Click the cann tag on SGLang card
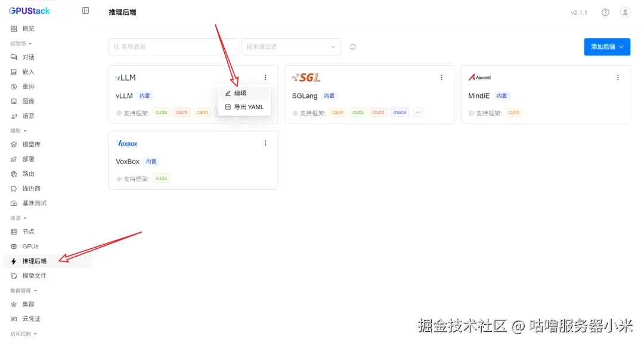 (338, 112)
